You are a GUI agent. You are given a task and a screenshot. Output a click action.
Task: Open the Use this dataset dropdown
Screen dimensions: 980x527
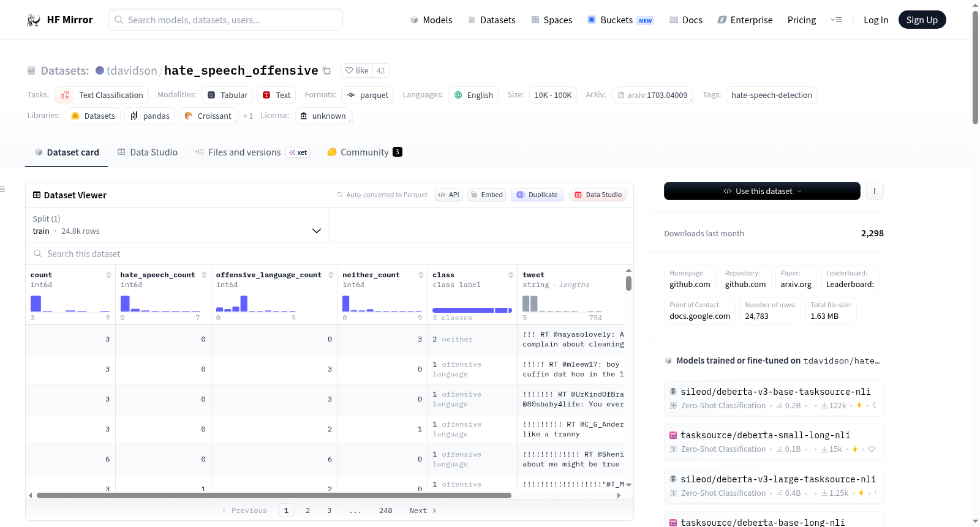pos(762,191)
